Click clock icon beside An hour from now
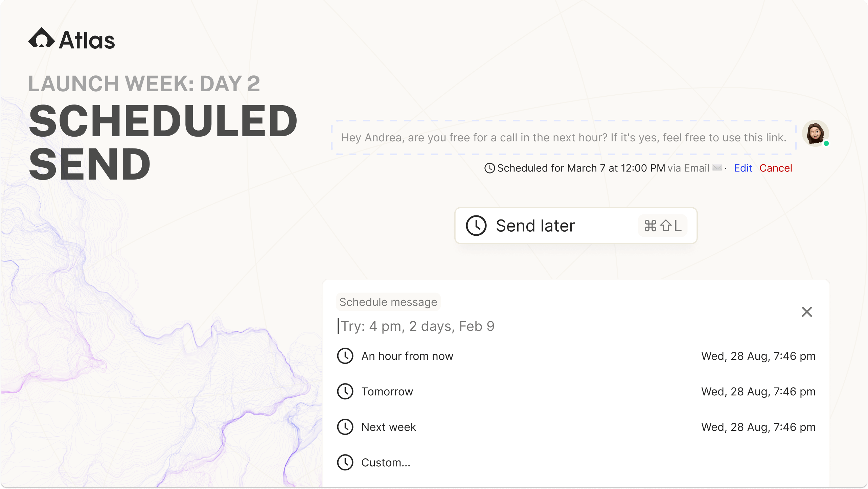Image resolution: width=868 pixels, height=489 pixels. [x=345, y=356]
